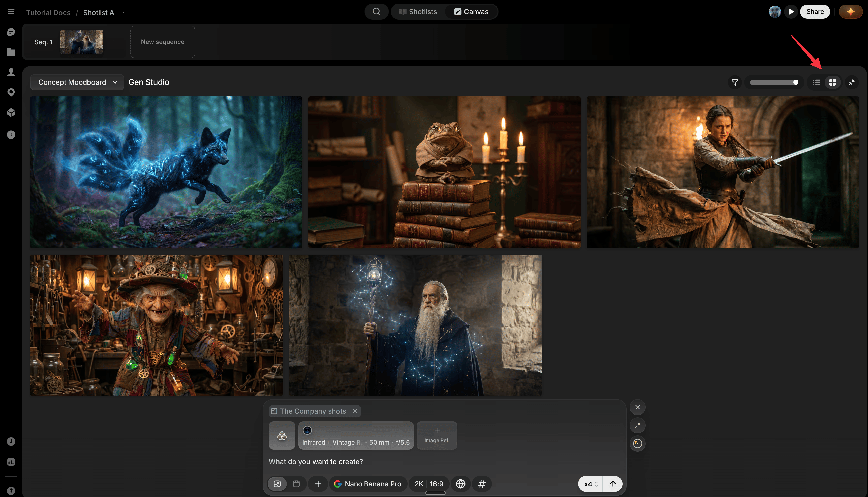Screen dimensions: 868x497
Task: Change the x4 generation count
Action: pos(591,484)
